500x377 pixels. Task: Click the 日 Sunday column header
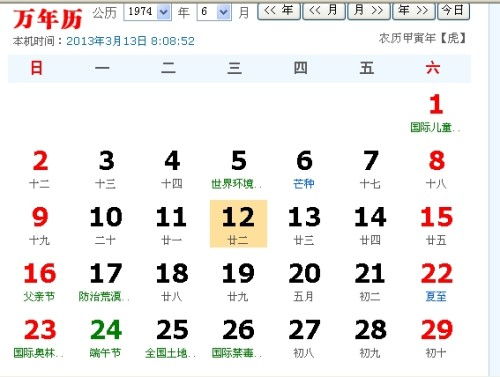[x=37, y=68]
